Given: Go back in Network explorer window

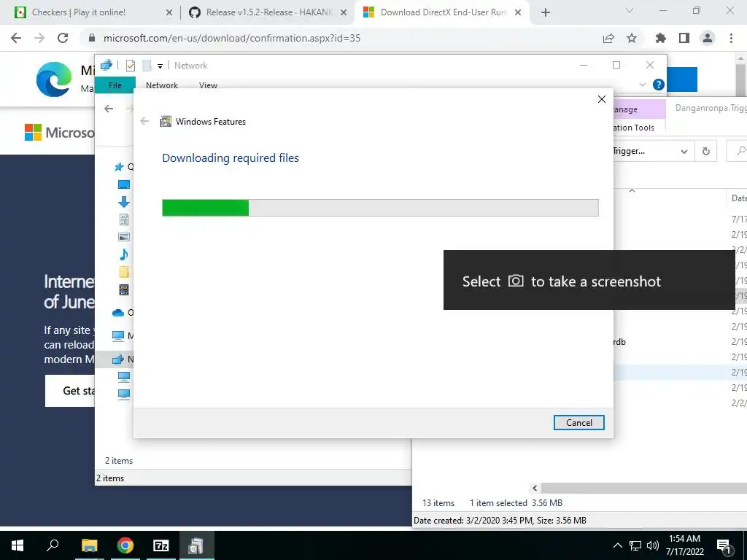Looking at the screenshot, I should tap(109, 109).
